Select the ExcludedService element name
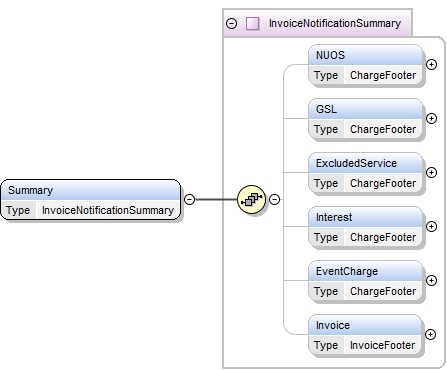Screen dimensions: 447x370 click(x=356, y=163)
